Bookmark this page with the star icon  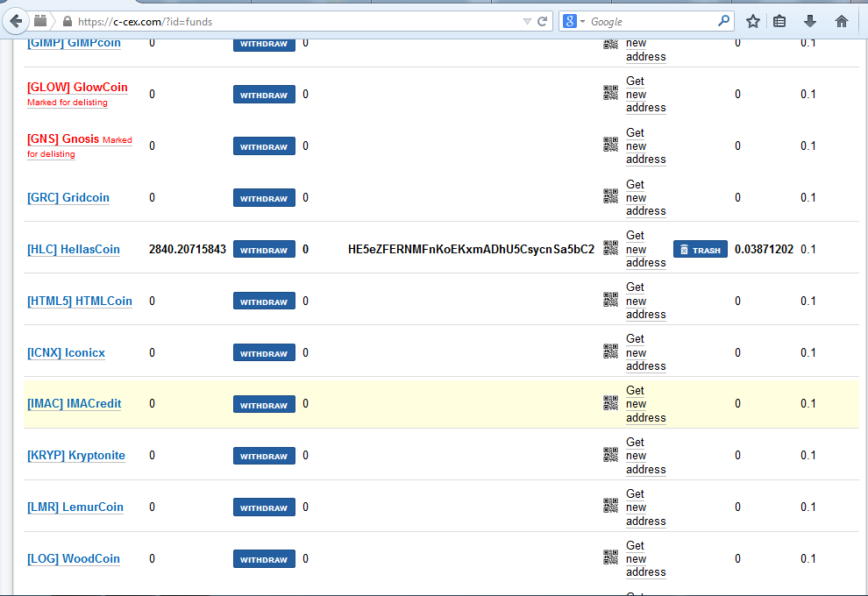click(x=753, y=22)
